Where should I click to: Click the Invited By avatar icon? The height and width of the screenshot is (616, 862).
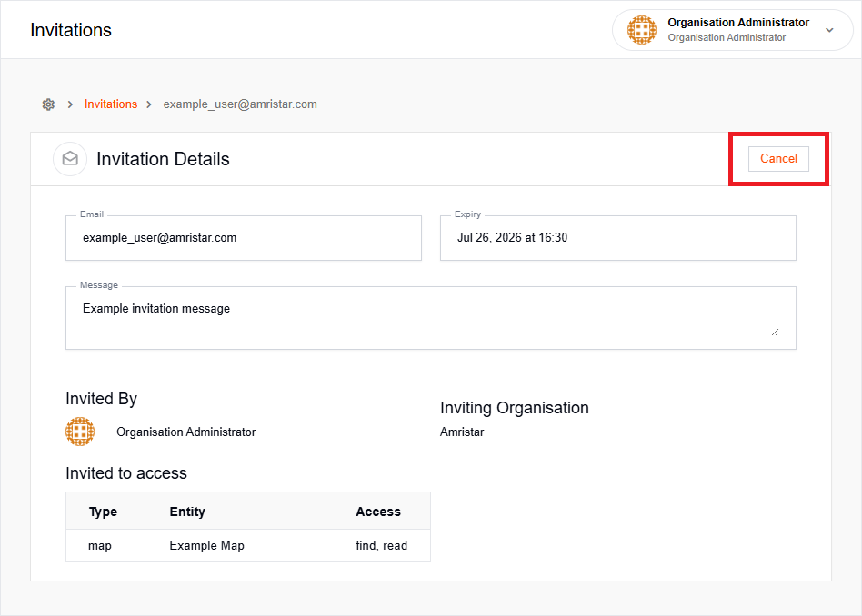coord(80,432)
